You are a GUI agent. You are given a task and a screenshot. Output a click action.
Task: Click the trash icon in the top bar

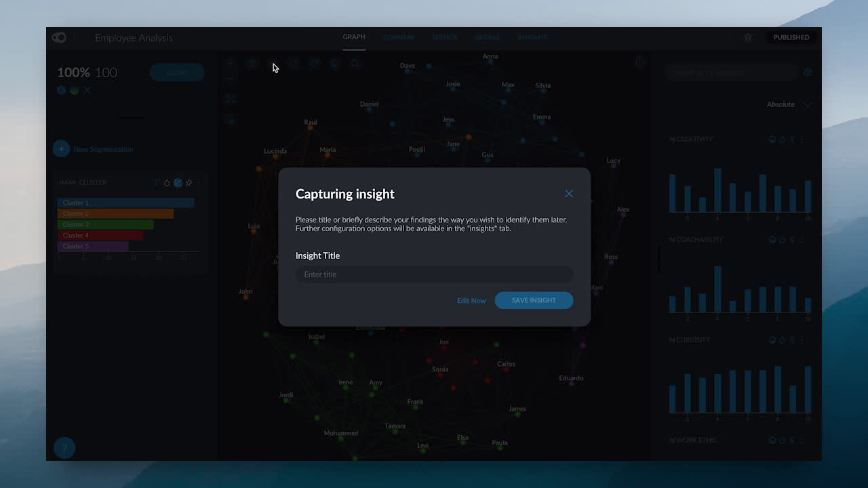(748, 38)
